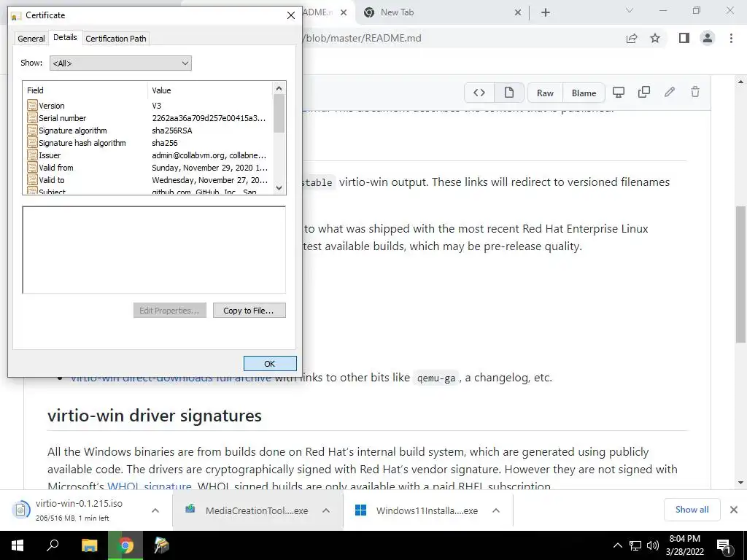
Task: Close the Certificate dialog
Action: click(290, 15)
